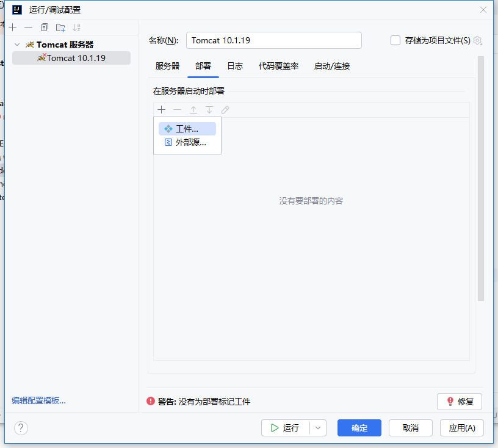This screenshot has height=448, width=498.
Task: Add a deployment artifact with the plus icon
Action: [161, 109]
